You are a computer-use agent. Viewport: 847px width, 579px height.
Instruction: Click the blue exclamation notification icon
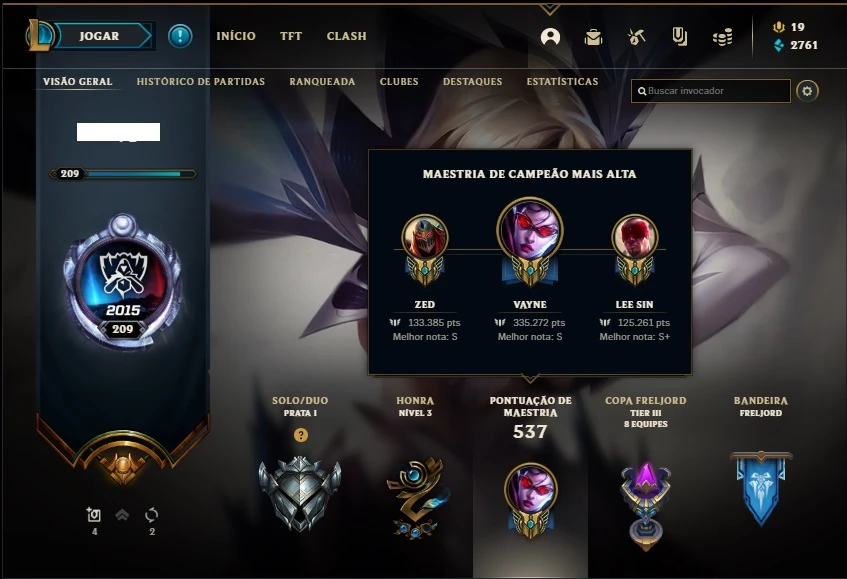[x=180, y=36]
